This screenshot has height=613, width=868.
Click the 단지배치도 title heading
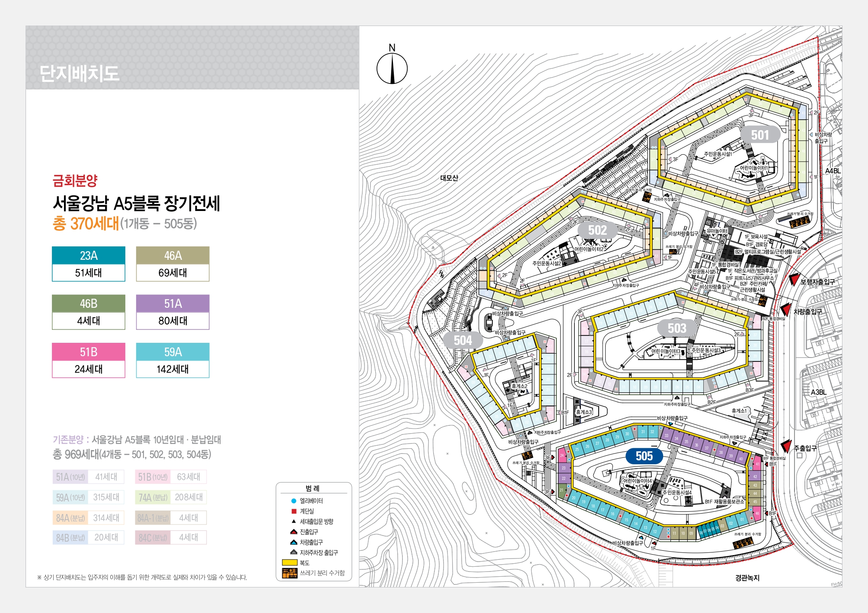[x=79, y=73]
